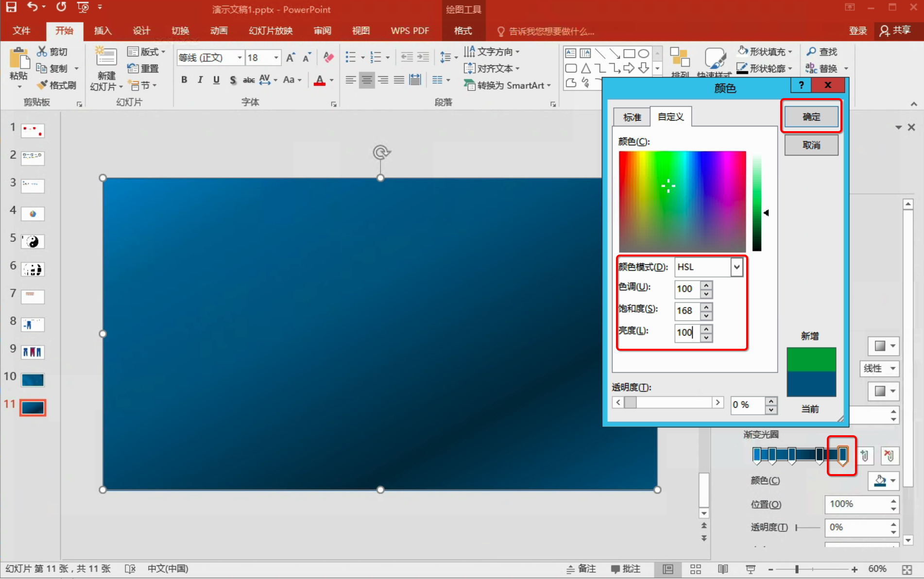Pick a color in the spectrum area
924x579 pixels.
coord(682,201)
